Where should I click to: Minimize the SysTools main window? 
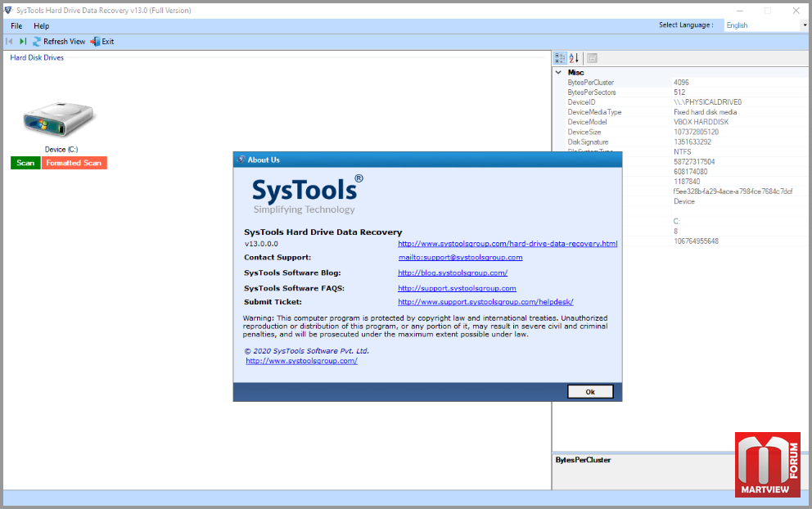[739, 11]
